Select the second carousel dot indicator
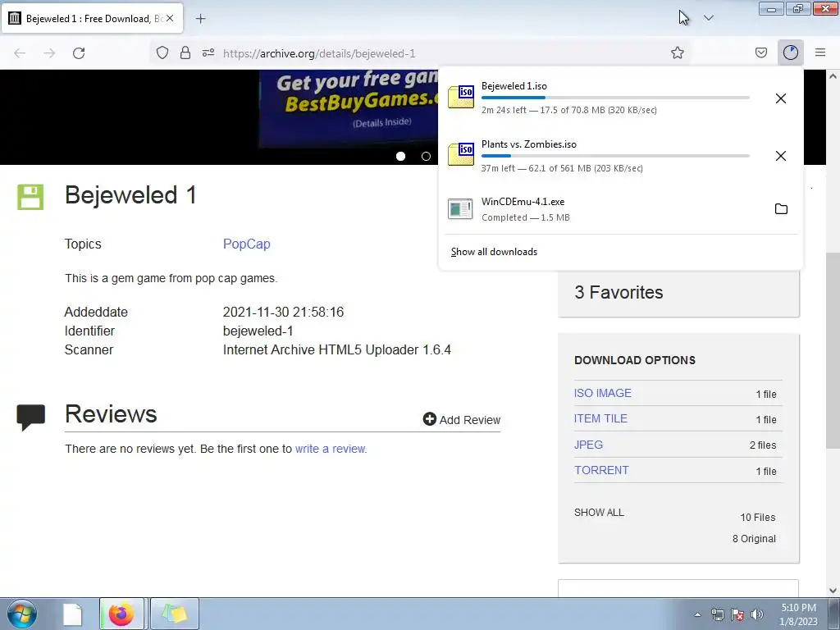 (426, 156)
